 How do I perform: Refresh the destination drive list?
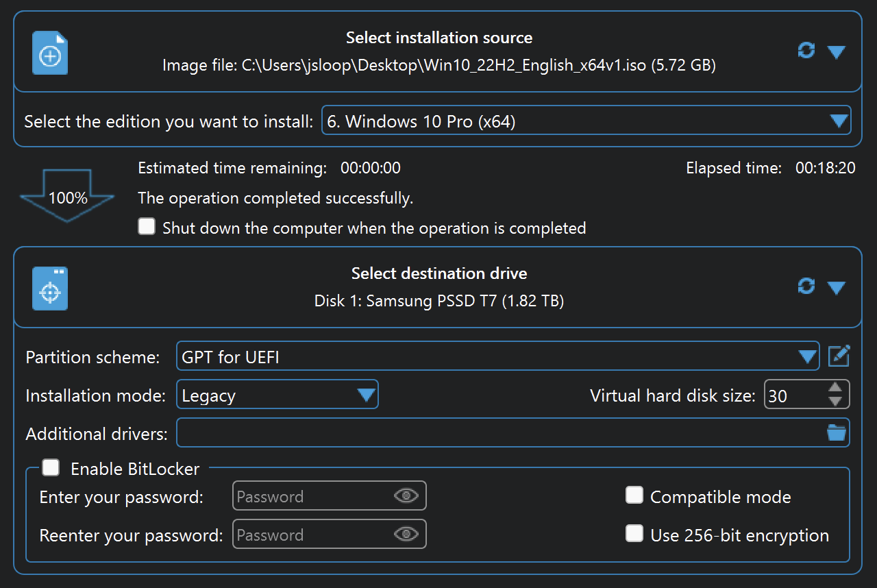coord(806,286)
